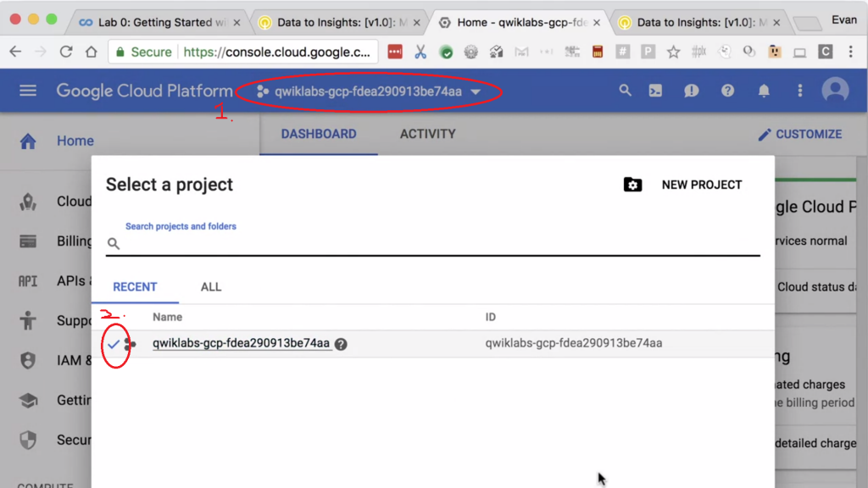Open the header three-dot settings menu
The image size is (868, 488).
coord(800,91)
